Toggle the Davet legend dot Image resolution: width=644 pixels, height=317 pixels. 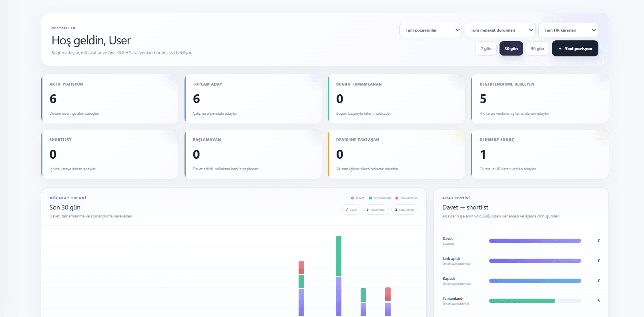click(x=352, y=198)
